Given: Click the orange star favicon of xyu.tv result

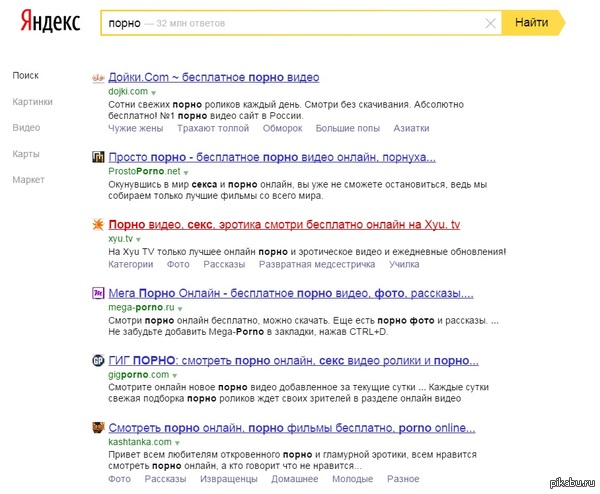Looking at the screenshot, I should tap(98, 224).
